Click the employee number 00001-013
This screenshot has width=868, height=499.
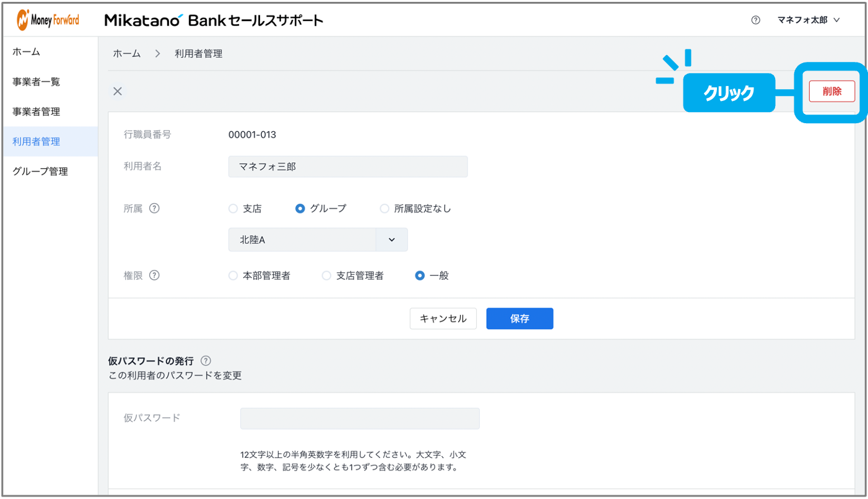[253, 134]
